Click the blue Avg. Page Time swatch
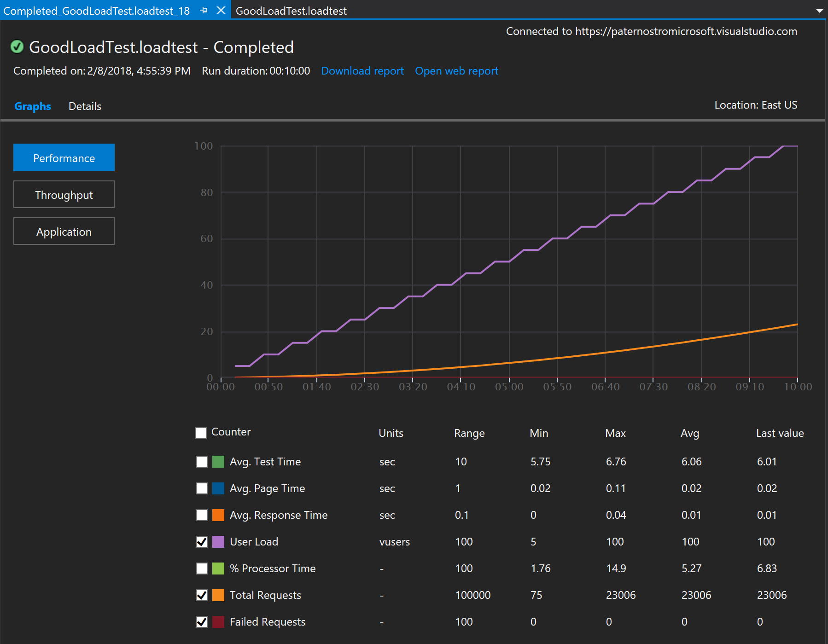The width and height of the screenshot is (828, 644). [x=218, y=488]
